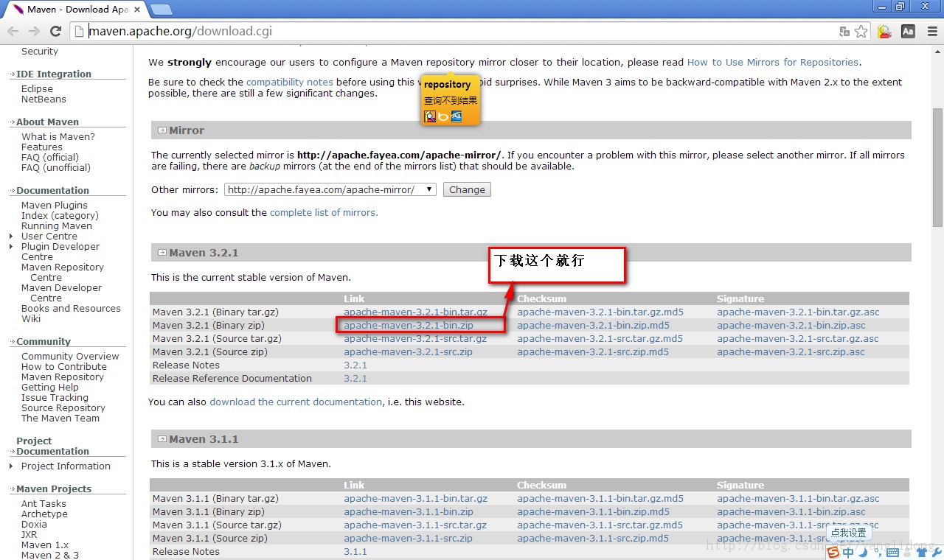The width and height of the screenshot is (944, 560).
Task: Toggle punctuation mode in IME bar
Action: [x=877, y=552]
